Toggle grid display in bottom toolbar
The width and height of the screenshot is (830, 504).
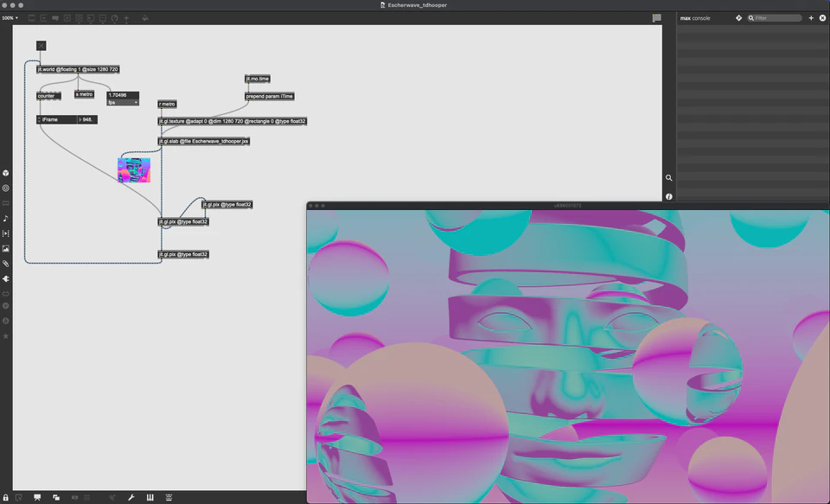[x=87, y=498]
